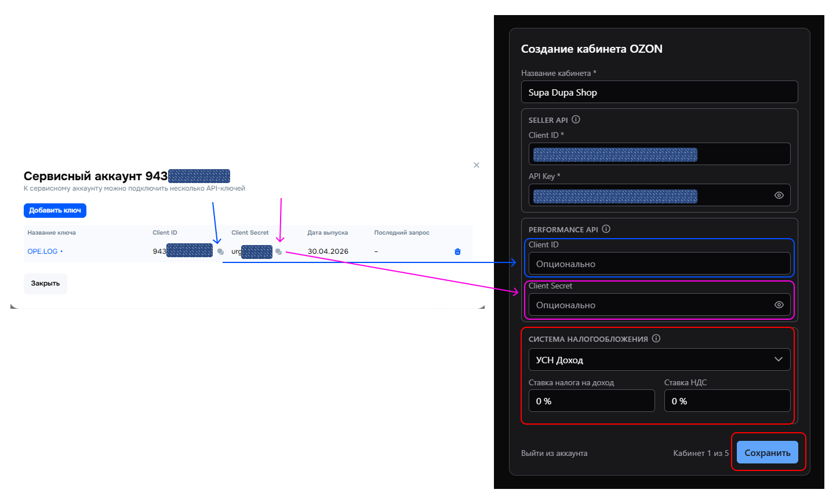
Task: Click the Закрыть button
Action: click(x=45, y=283)
